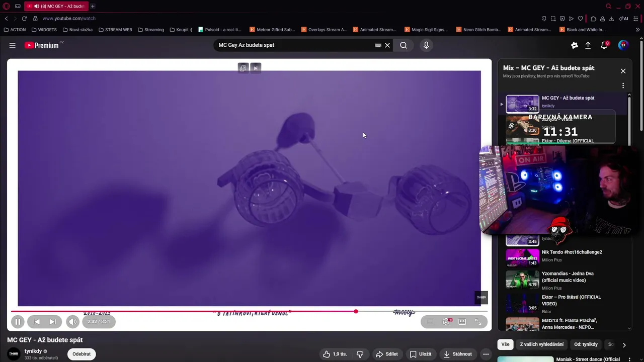Open the YouTube hamburger guide menu
644x362 pixels.
pos(12,45)
